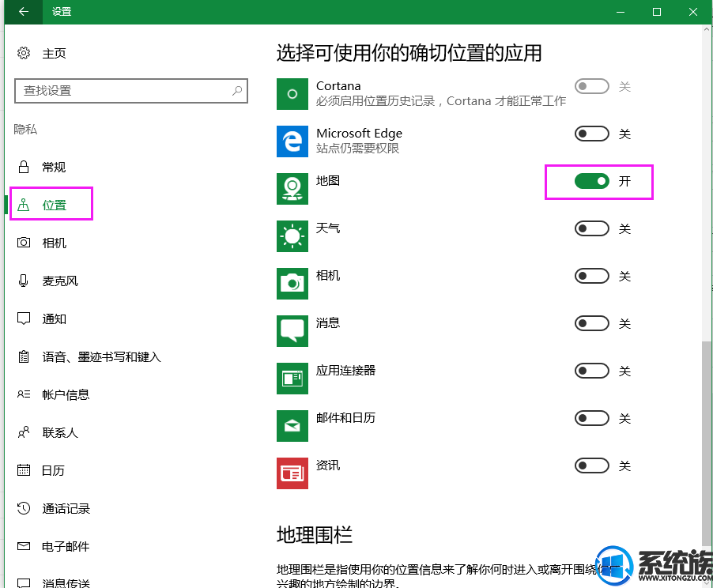Open 通话记录 privacy settings
Image resolution: width=713 pixels, height=588 pixels.
66,508
